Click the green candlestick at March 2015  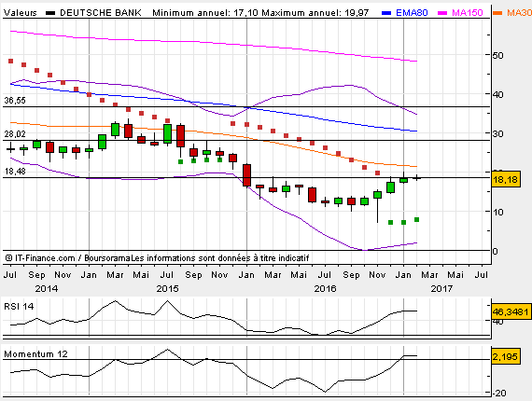click(116, 130)
